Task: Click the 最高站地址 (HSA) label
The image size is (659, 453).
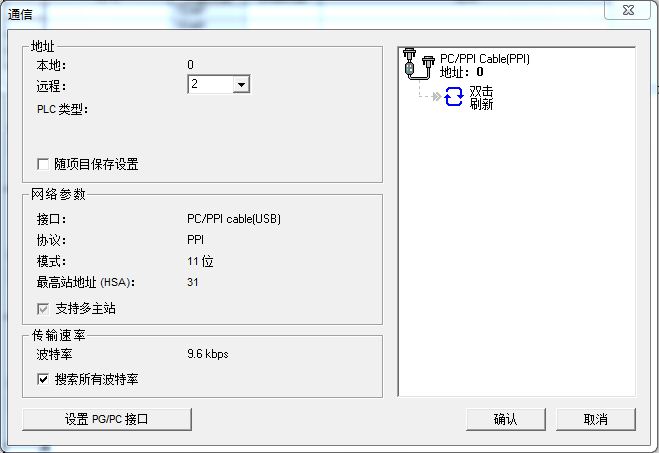Action: (x=85, y=282)
